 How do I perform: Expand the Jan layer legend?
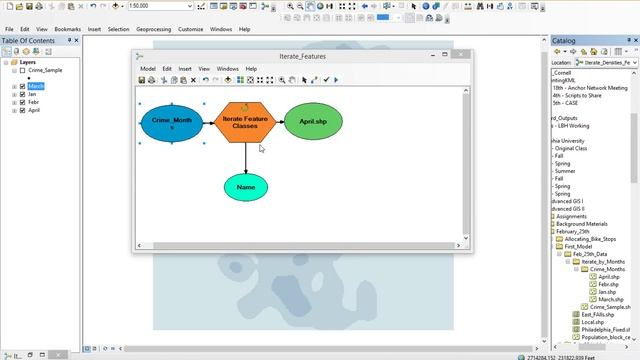pyautogui.click(x=14, y=94)
